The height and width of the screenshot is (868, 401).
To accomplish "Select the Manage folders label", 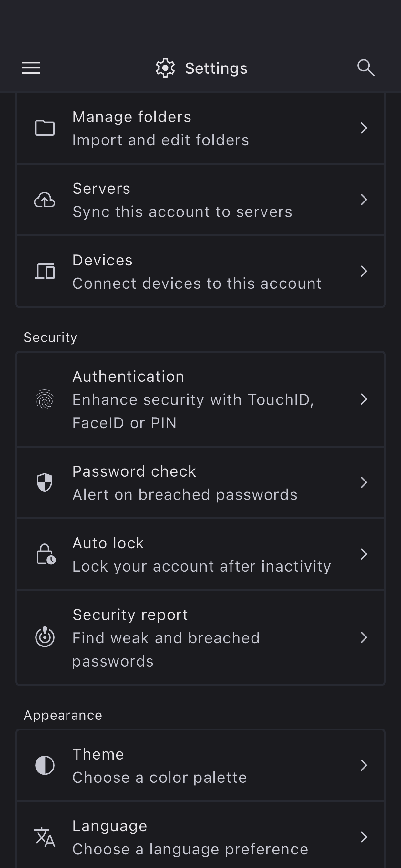I will pyautogui.click(x=132, y=117).
